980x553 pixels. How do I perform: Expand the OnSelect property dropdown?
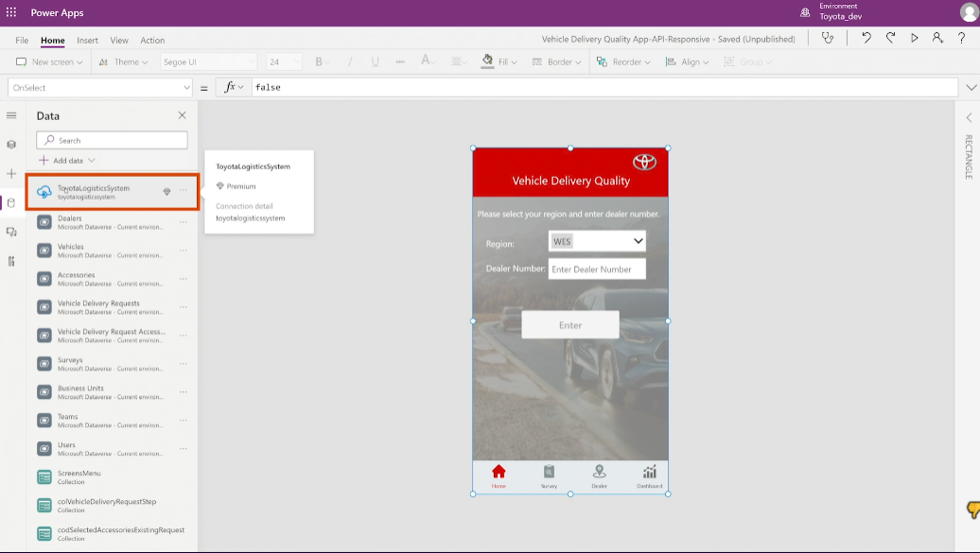(x=186, y=88)
